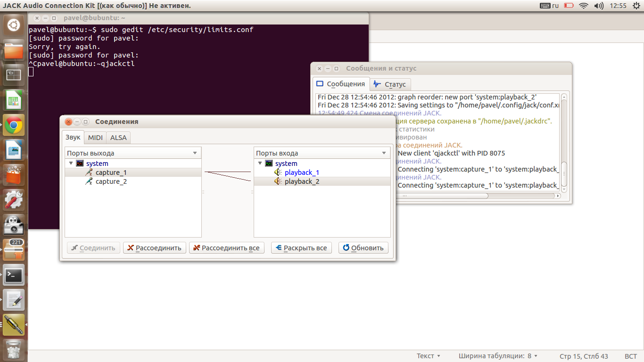Select the playback_2 input port
644x362 pixels.
point(302,181)
